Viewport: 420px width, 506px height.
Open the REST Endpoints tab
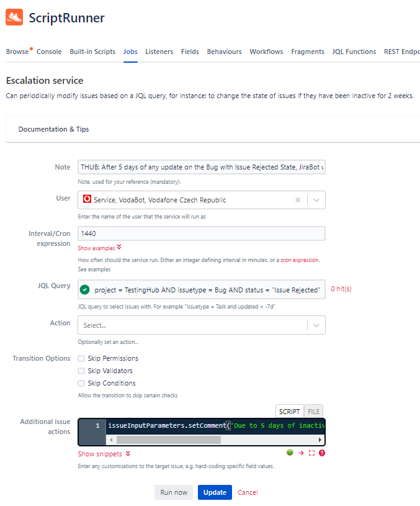tap(402, 52)
